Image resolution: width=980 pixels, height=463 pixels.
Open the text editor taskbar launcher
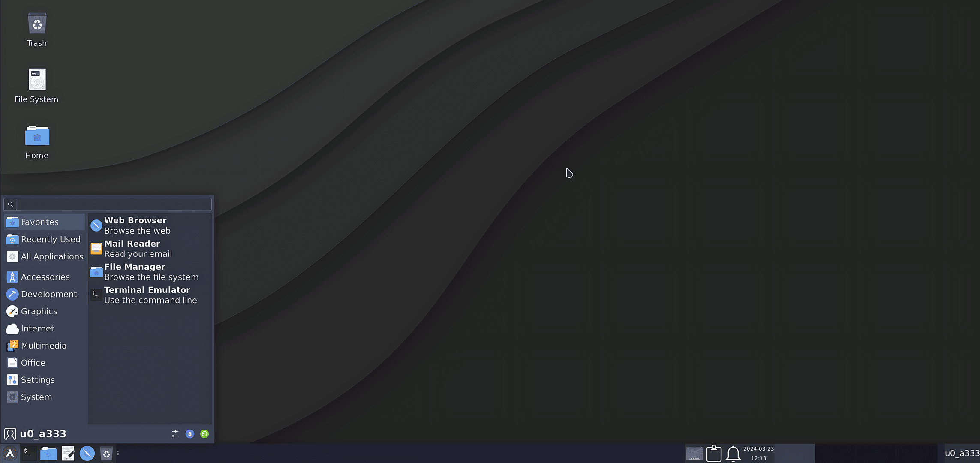[68, 453]
